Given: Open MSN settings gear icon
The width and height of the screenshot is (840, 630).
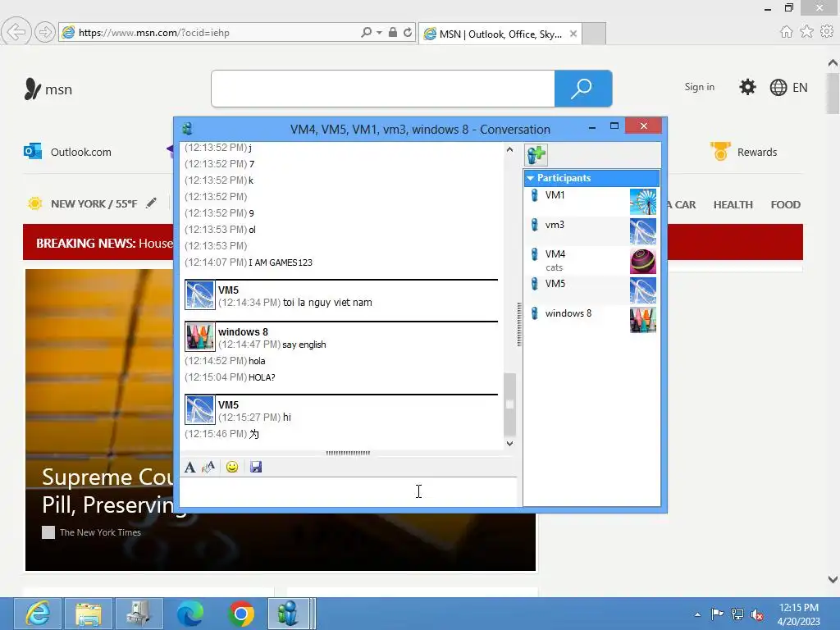Looking at the screenshot, I should [747, 87].
